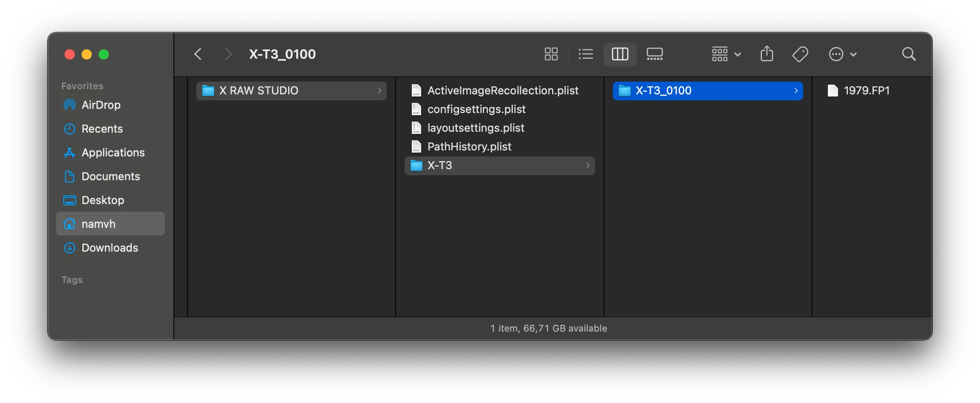Switch to gallery view
This screenshot has height=403, width=980.
tap(654, 54)
